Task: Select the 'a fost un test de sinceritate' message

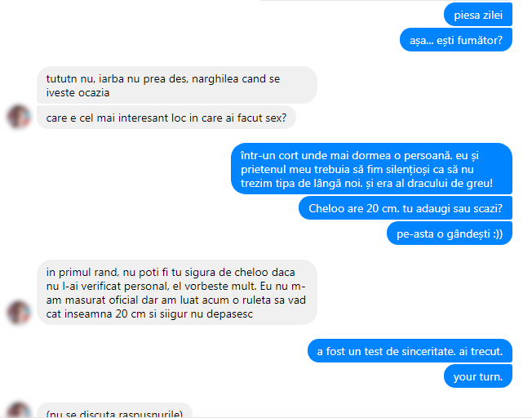Action: 410,351
